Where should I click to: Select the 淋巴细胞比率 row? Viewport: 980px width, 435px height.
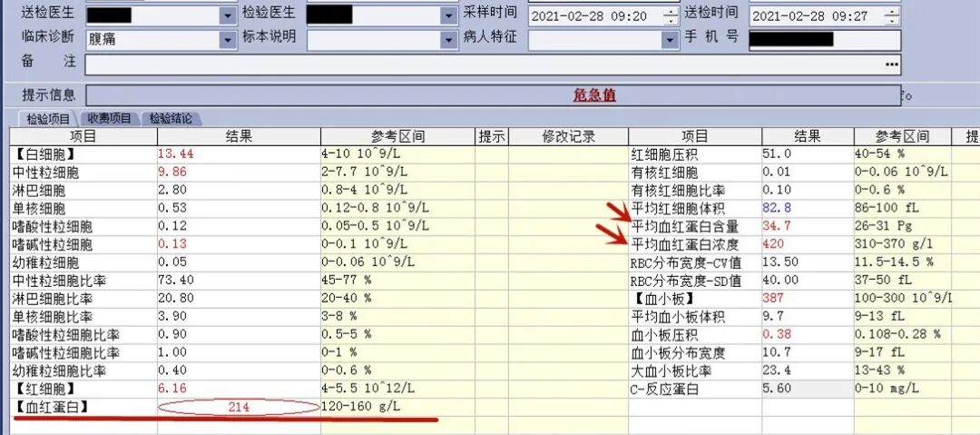pos(318,299)
